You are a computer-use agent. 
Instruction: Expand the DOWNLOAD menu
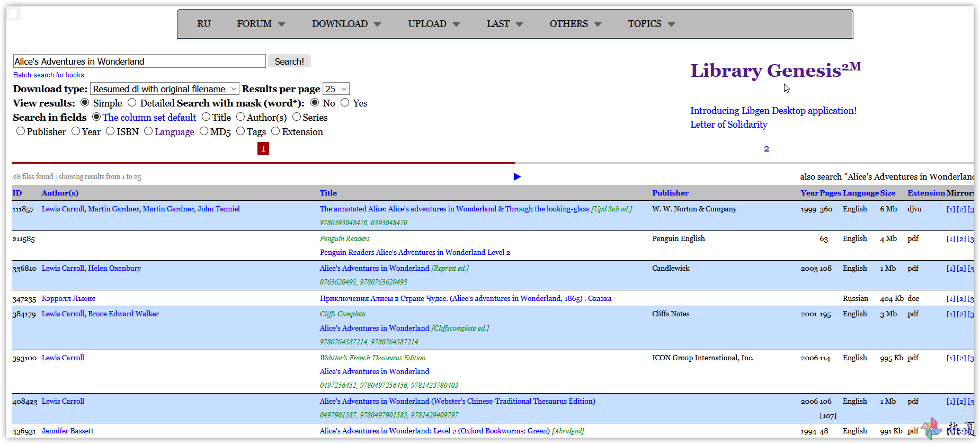[346, 24]
